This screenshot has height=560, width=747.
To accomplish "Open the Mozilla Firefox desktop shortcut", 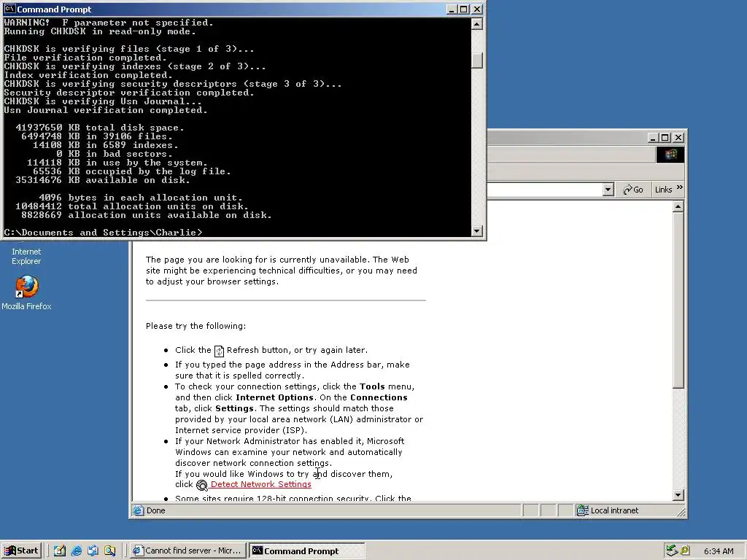I will (x=27, y=287).
